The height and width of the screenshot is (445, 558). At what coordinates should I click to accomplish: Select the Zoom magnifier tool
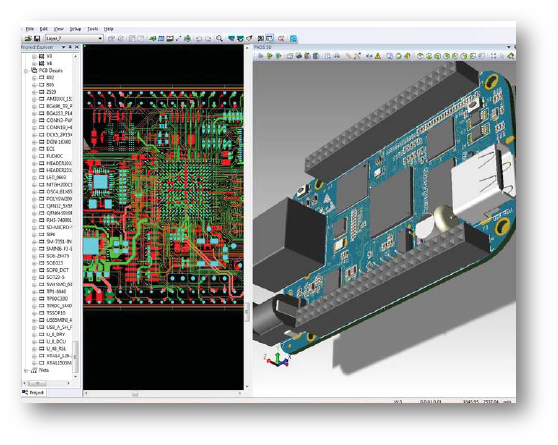220,38
